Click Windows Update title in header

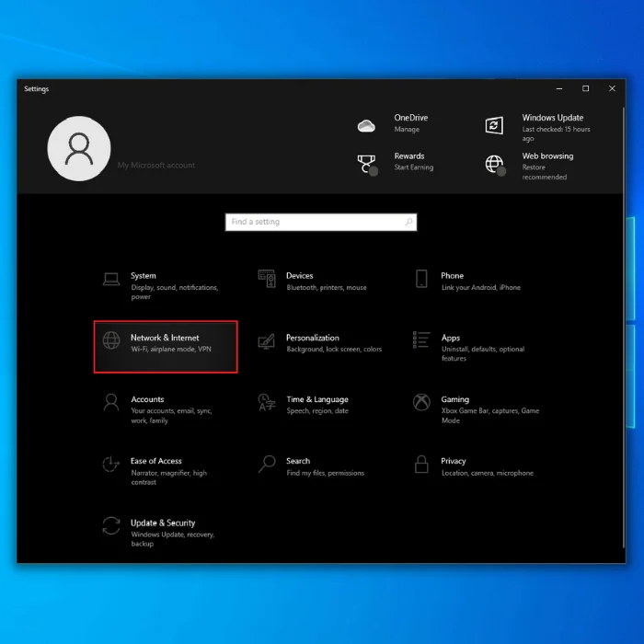pos(553,118)
